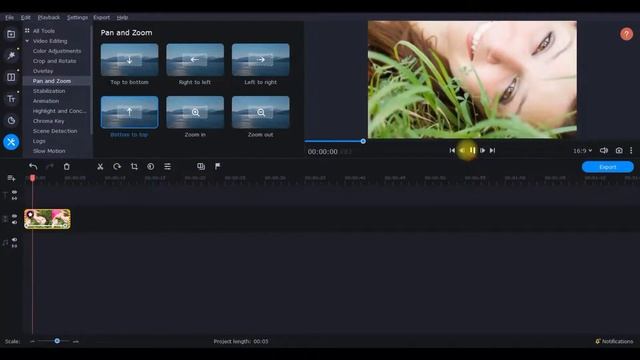Mute the video track audio
The height and width of the screenshot is (360, 640).
[x=14, y=222]
